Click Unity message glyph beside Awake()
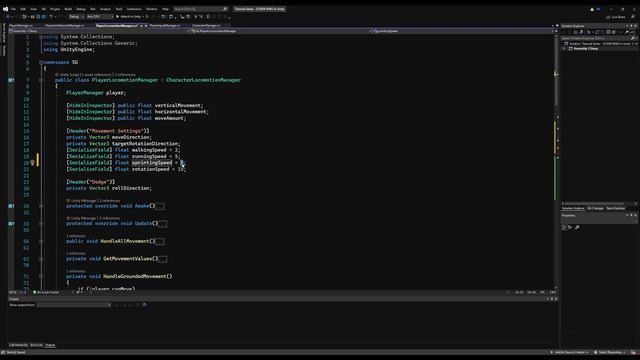This screenshot has width=640, height=360. click(x=11, y=206)
